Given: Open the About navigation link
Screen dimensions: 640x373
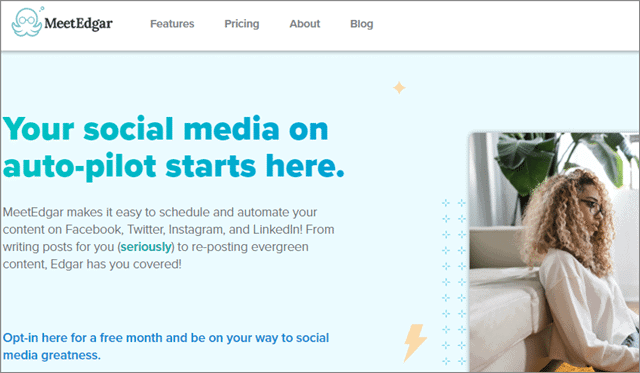Looking at the screenshot, I should pos(304,24).
